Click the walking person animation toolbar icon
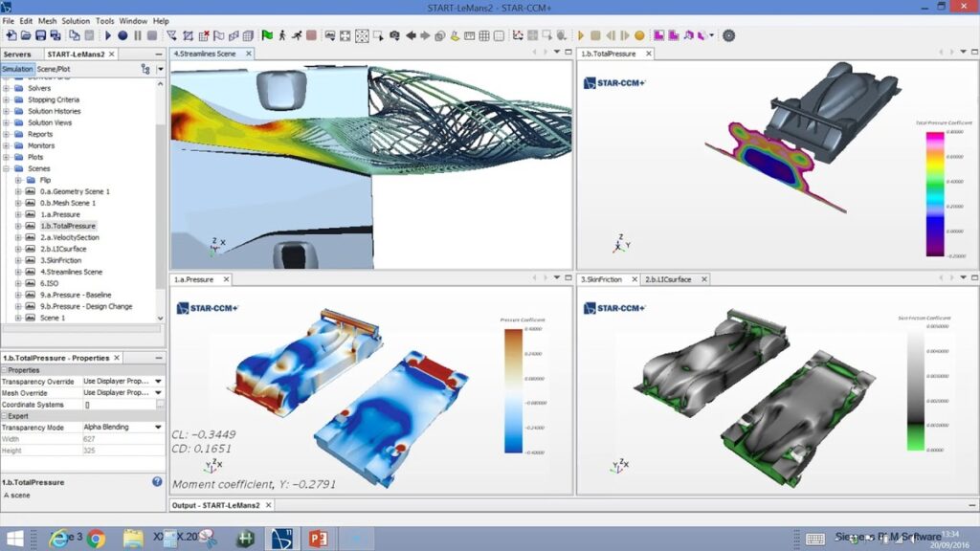 pos(281,36)
